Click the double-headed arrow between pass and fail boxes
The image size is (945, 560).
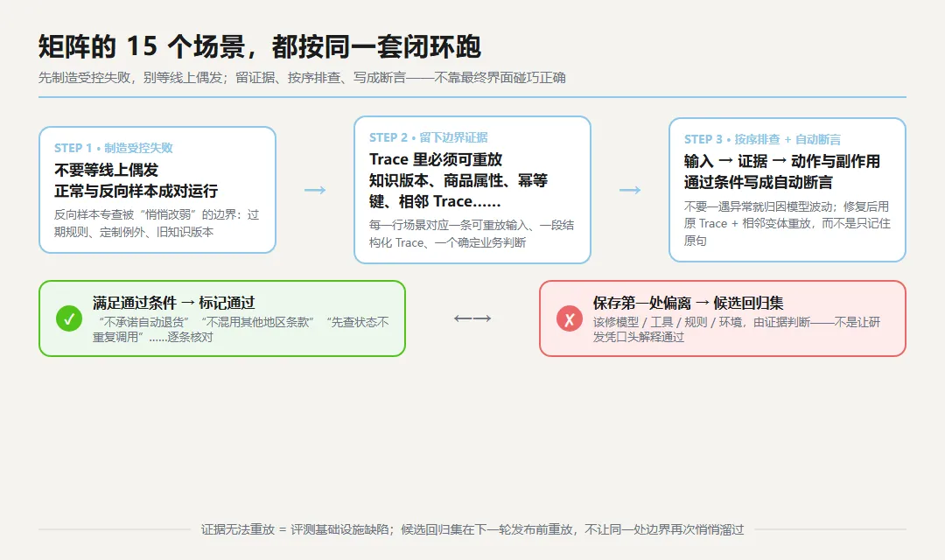point(472,318)
